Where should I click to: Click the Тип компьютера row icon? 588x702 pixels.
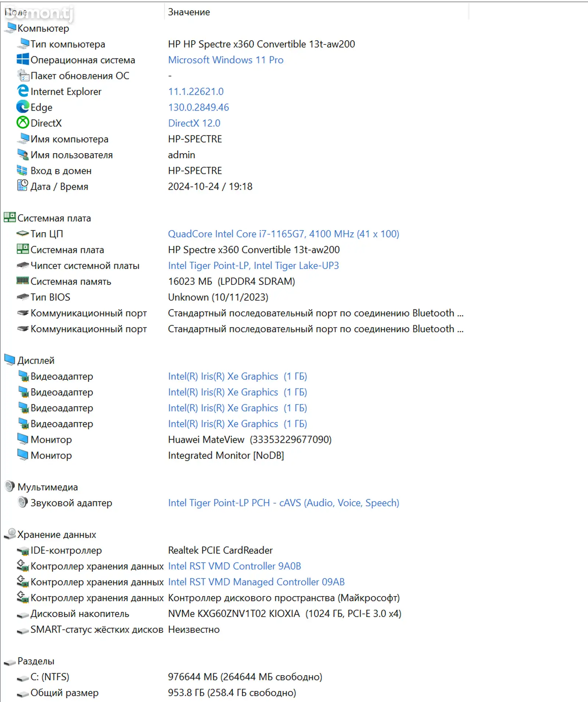[23, 44]
